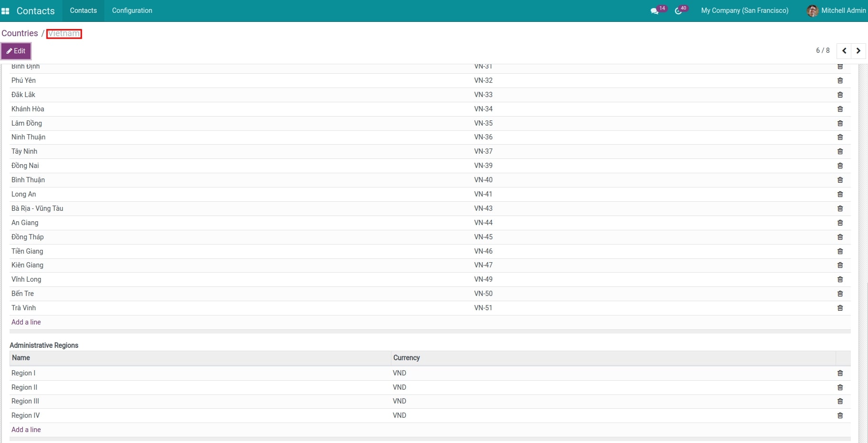The image size is (868, 443).
Task: Open the activities clock icon with badge 40
Action: click(x=678, y=11)
